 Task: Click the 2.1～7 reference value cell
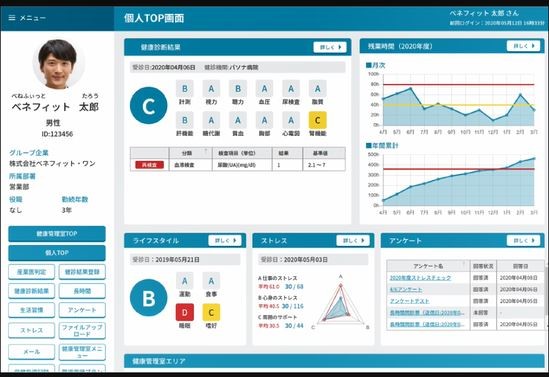(x=324, y=165)
